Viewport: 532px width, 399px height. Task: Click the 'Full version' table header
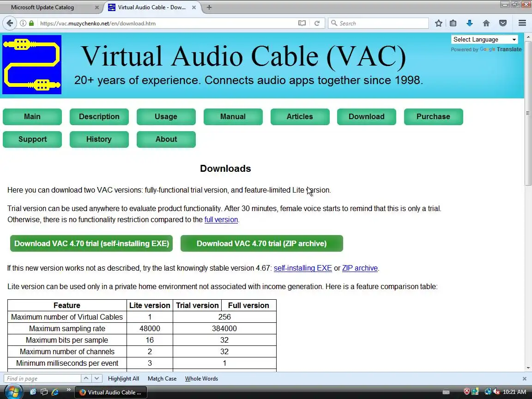[x=249, y=305]
